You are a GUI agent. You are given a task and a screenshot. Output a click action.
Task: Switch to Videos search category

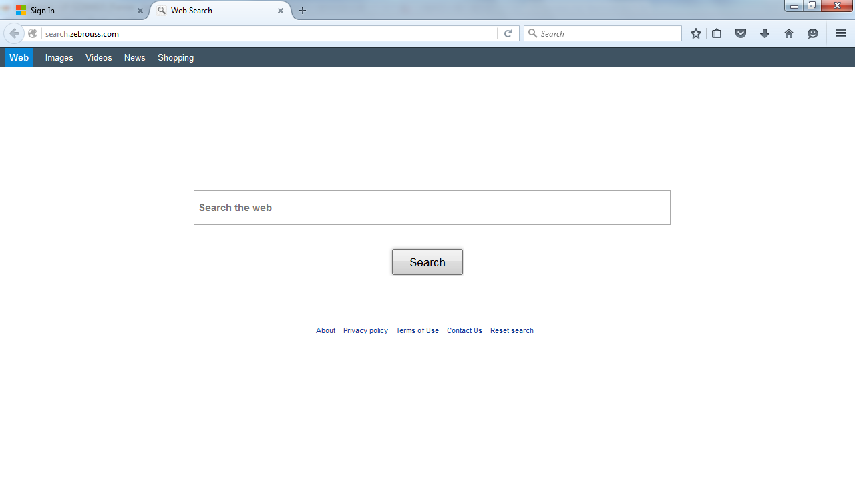99,57
